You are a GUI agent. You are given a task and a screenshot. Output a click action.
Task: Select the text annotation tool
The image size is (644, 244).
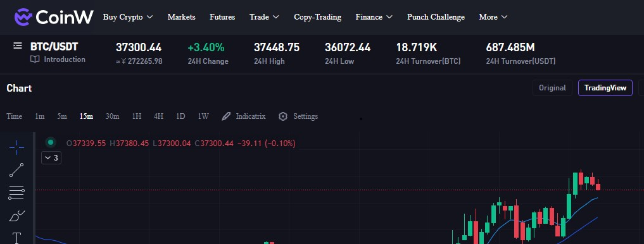[16, 238]
